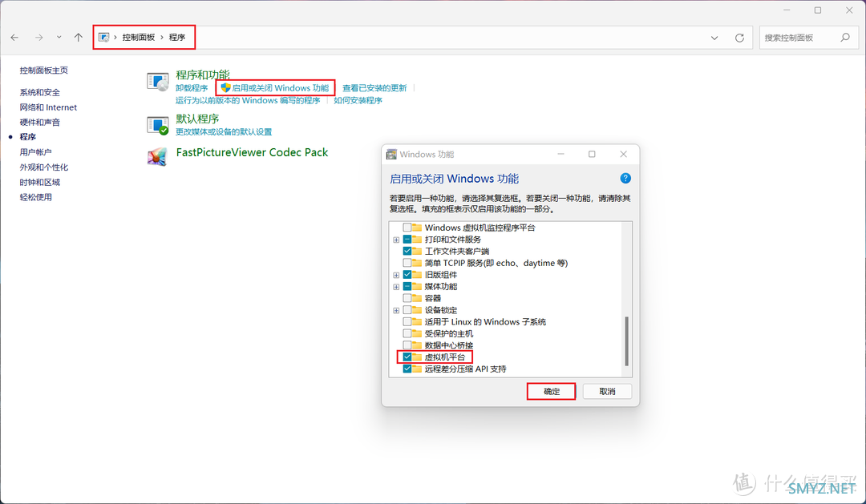
Task: Confirm with the 确定 button
Action: pos(551,391)
